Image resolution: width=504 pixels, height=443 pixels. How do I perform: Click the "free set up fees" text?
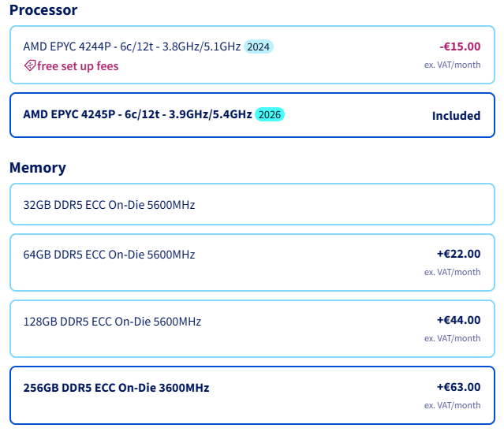pyautogui.click(x=77, y=66)
